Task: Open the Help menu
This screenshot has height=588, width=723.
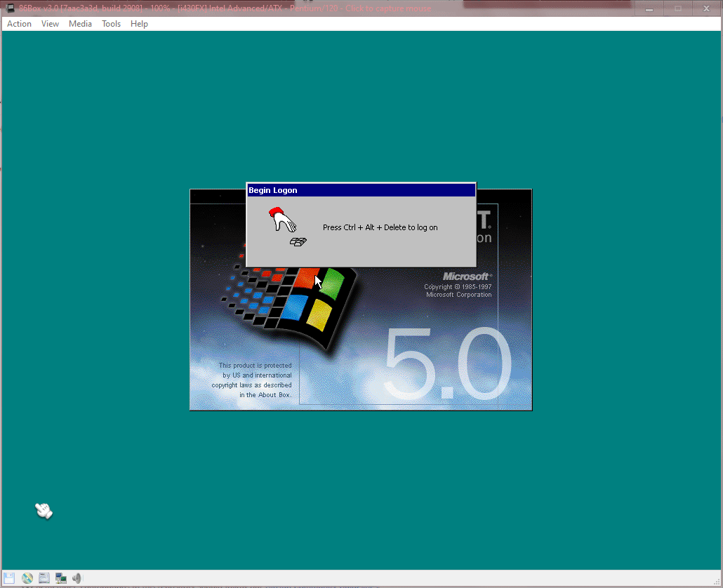Action: click(139, 23)
